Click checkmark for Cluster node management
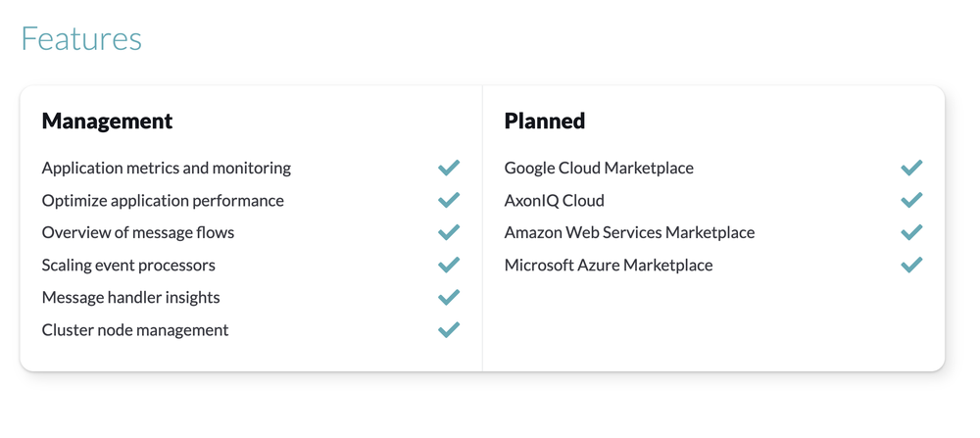This screenshot has height=438, width=980. [449, 329]
